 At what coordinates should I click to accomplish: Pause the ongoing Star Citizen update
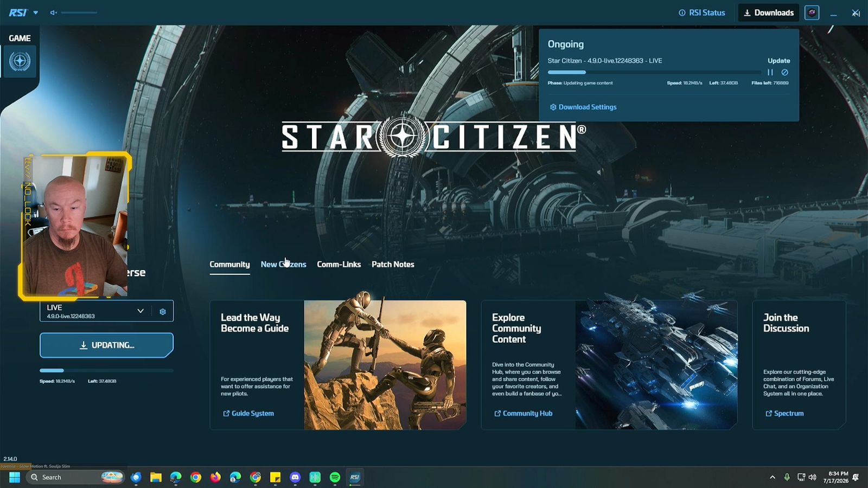coord(770,72)
